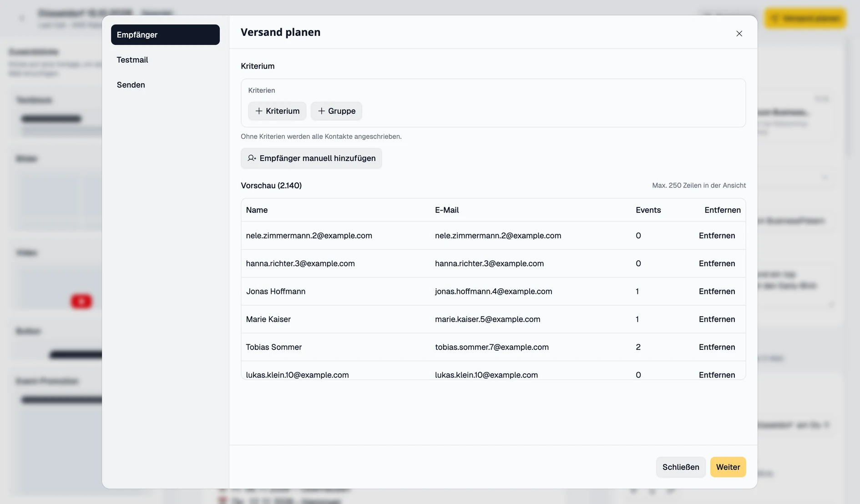This screenshot has height=504, width=860.
Task: Click the Vorschau (2.140) heading
Action: tap(271, 186)
